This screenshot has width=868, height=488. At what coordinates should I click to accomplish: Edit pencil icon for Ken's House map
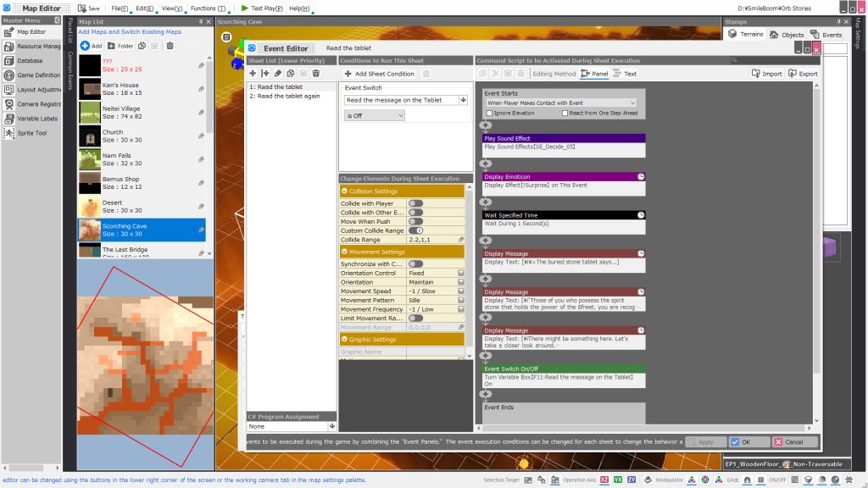pos(201,88)
